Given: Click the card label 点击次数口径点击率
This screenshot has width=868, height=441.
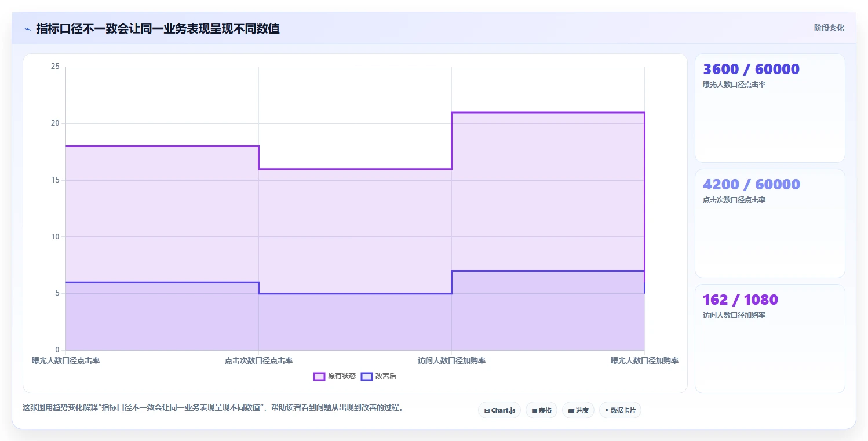Looking at the screenshot, I should pos(734,200).
